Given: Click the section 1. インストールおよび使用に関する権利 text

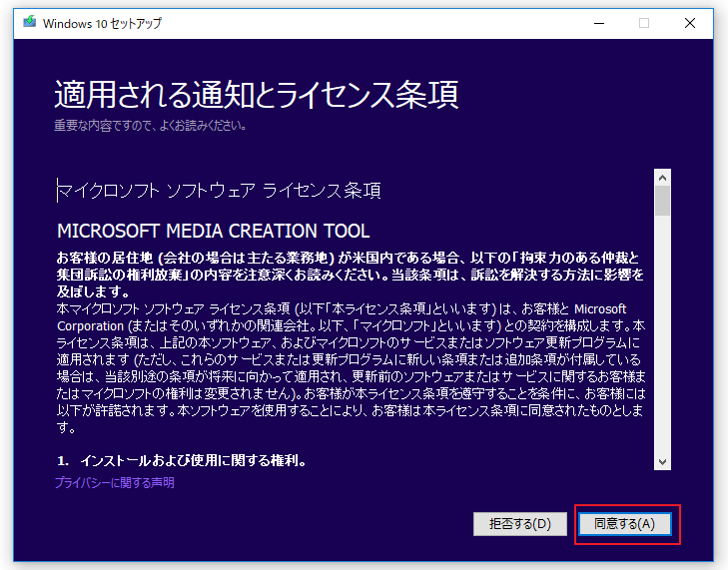Looking at the screenshot, I should pyautogui.click(x=182, y=460).
